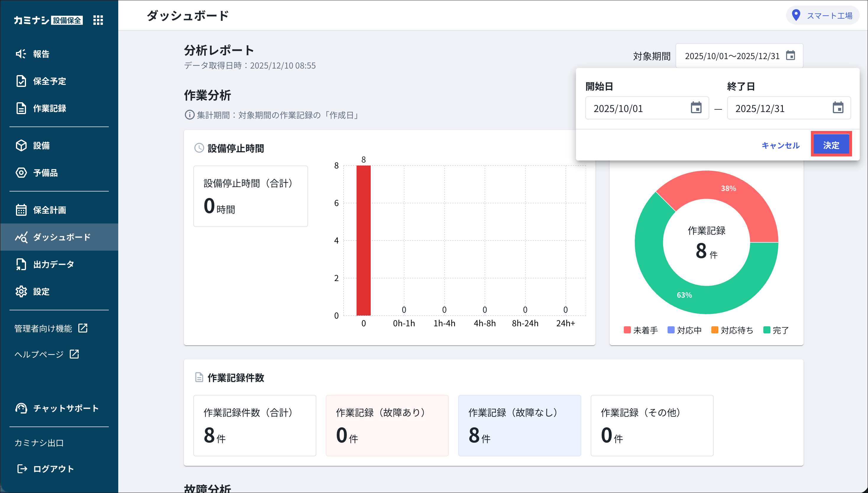
Task: Click ログアウト logout icon
Action: 22,469
